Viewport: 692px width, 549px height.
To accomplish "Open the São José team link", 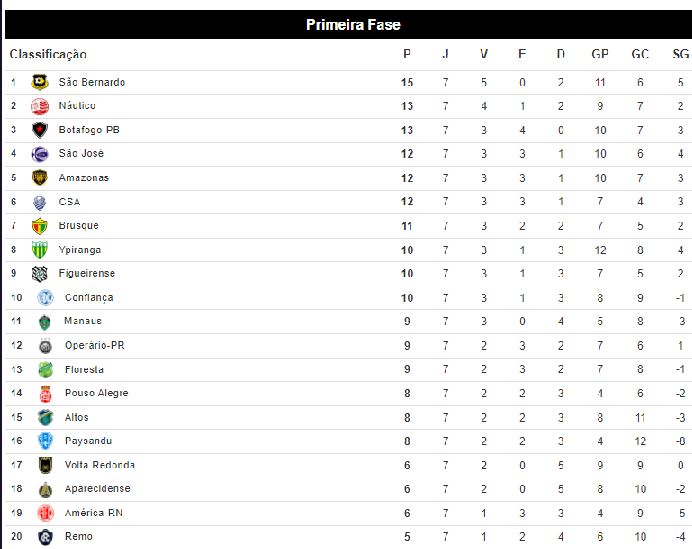I will (81, 154).
